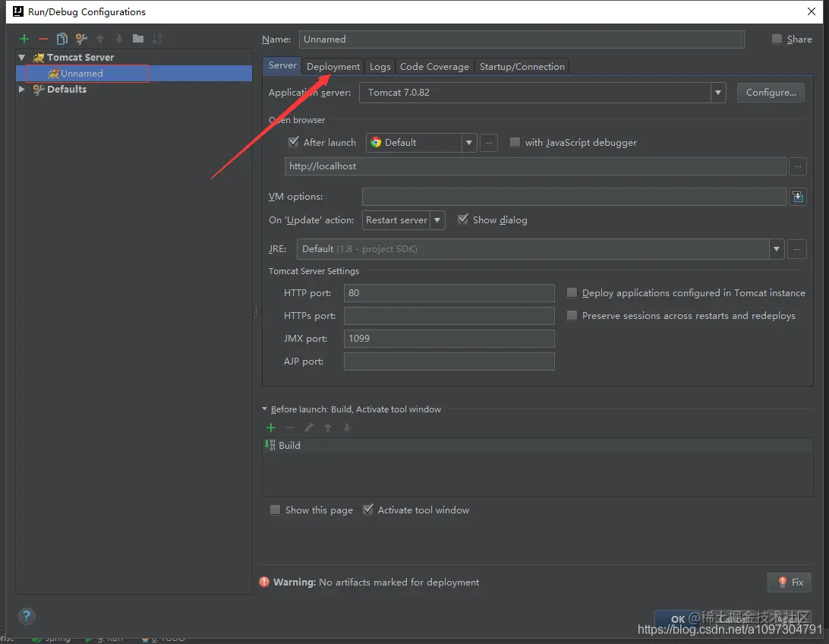Toggle Show dialog checkbox
The width and height of the screenshot is (829, 644).
click(462, 220)
